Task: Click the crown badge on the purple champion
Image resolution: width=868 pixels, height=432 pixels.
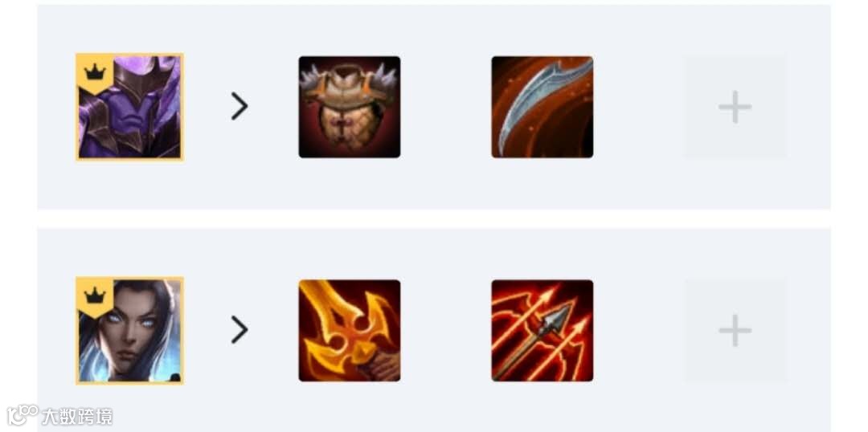Action: tap(95, 72)
